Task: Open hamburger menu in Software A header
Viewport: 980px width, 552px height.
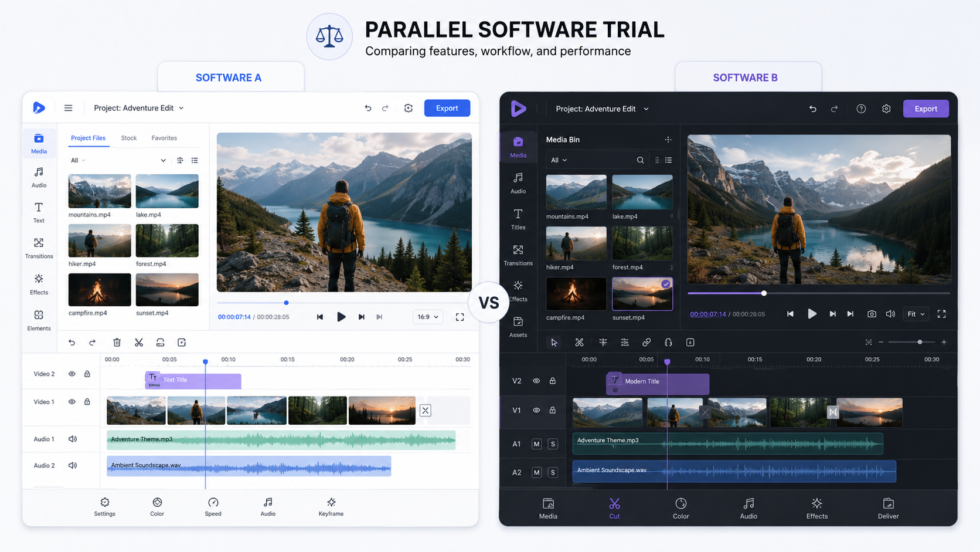Action: 68,108
